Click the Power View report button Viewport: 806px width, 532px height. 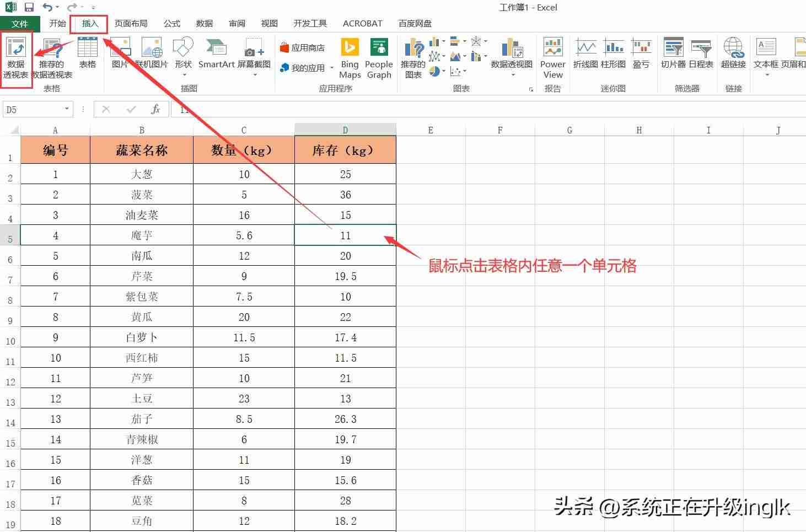(553, 58)
